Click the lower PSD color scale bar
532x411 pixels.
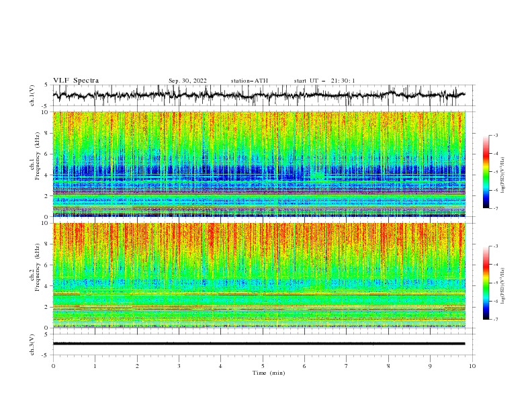[x=486, y=283]
